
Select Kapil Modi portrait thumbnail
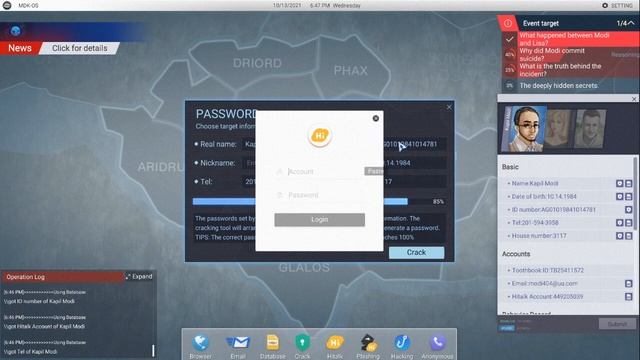point(524,129)
